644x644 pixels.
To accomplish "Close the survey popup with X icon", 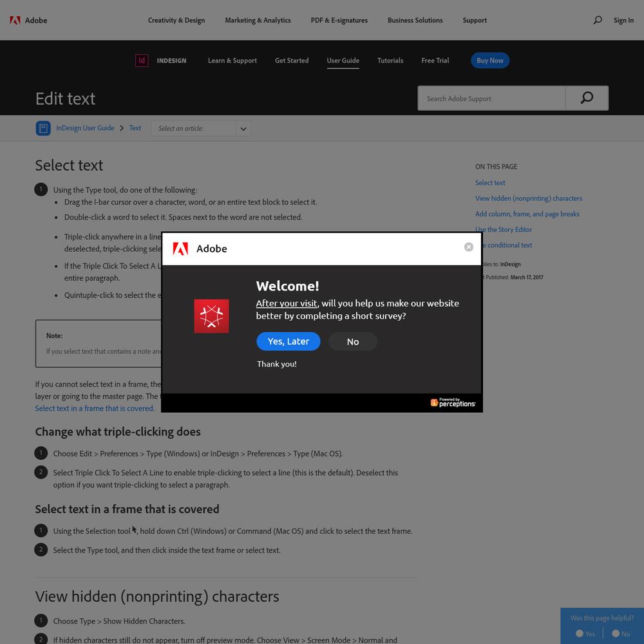I will [x=469, y=247].
